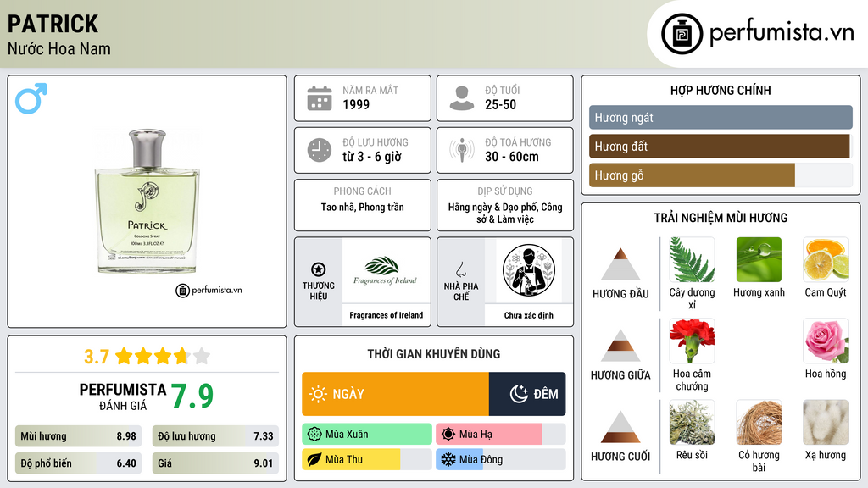Viewport: 868px width, 488px height.
Task: Click the Hương gỗ accord bar
Action: (x=721, y=175)
